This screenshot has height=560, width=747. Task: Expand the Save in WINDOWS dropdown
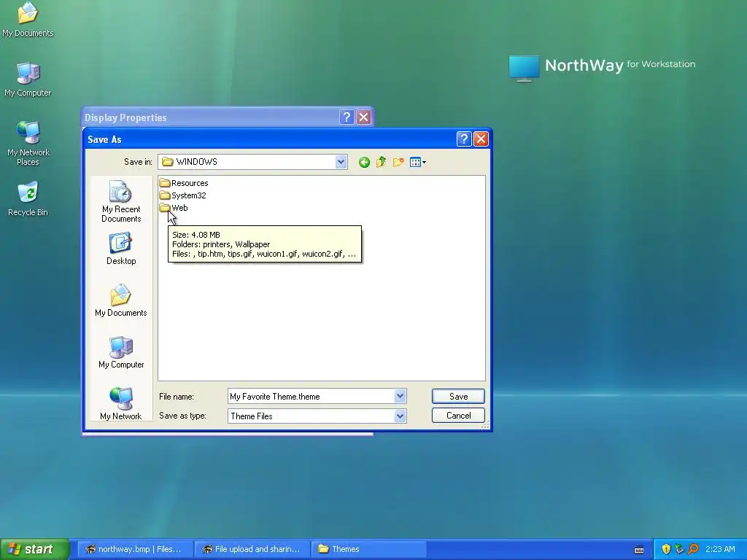click(341, 162)
